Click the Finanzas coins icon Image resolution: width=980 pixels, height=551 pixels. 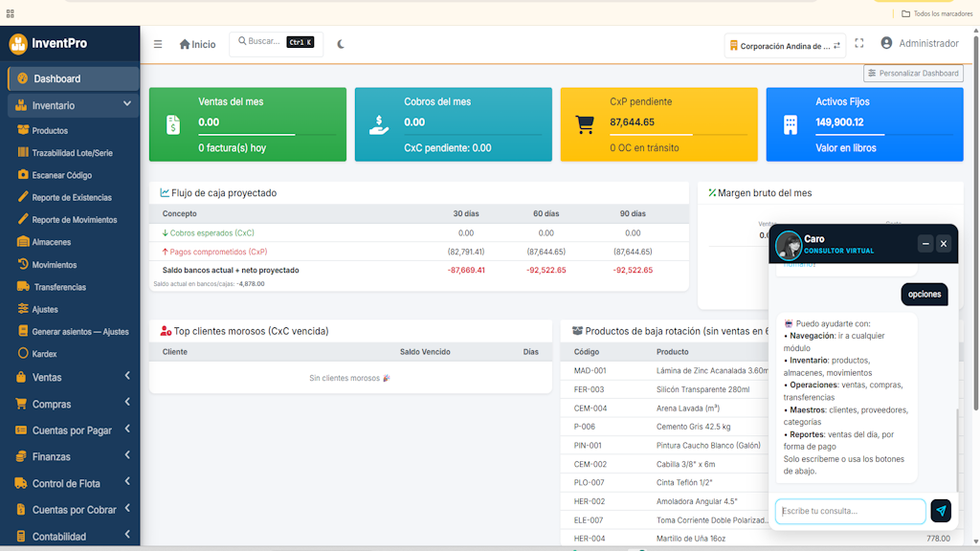[x=21, y=456]
